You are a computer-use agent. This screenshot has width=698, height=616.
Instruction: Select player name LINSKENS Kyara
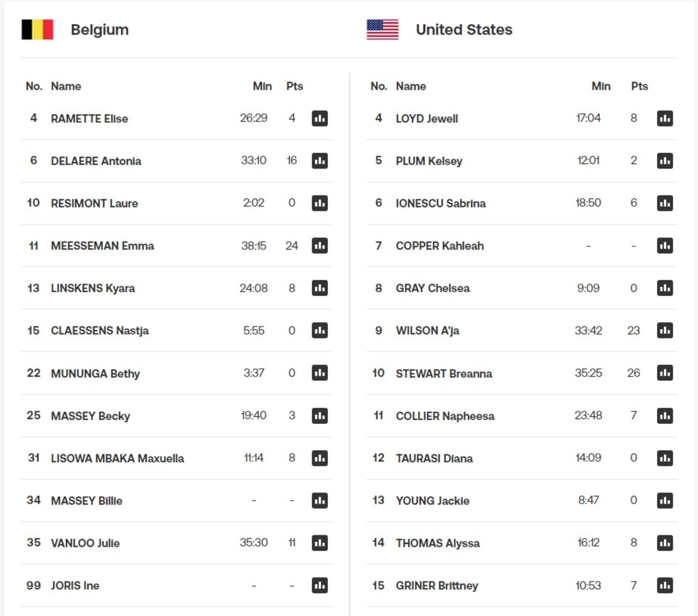(x=93, y=288)
